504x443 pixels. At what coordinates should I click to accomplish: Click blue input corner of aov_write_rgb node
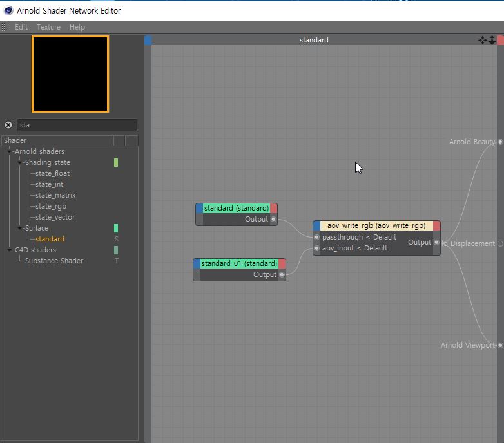[316, 225]
